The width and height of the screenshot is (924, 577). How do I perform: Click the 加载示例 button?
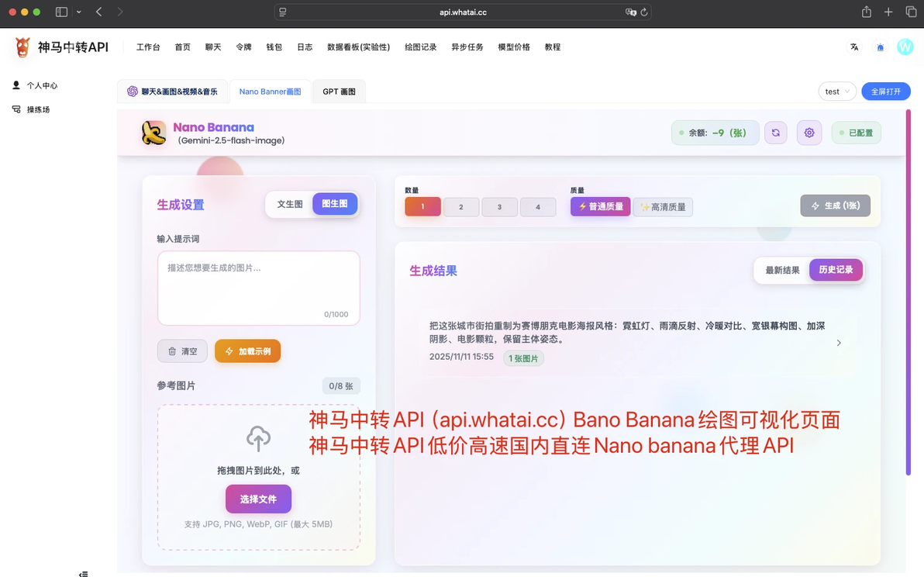tap(247, 351)
